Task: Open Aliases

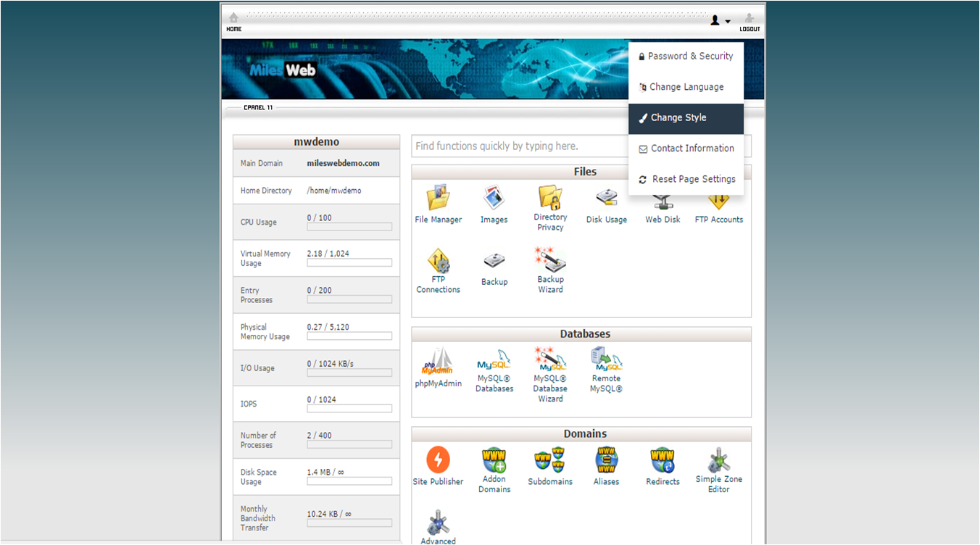Action: click(607, 459)
